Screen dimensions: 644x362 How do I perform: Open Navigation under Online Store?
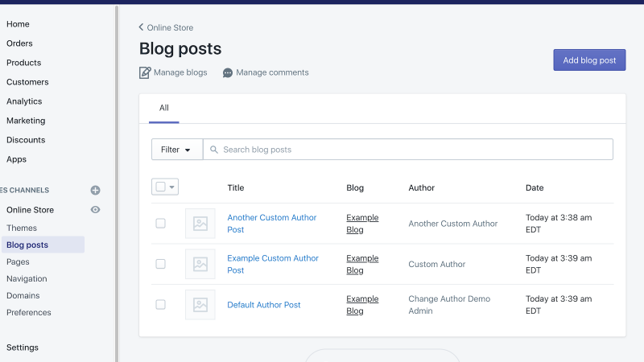27,278
